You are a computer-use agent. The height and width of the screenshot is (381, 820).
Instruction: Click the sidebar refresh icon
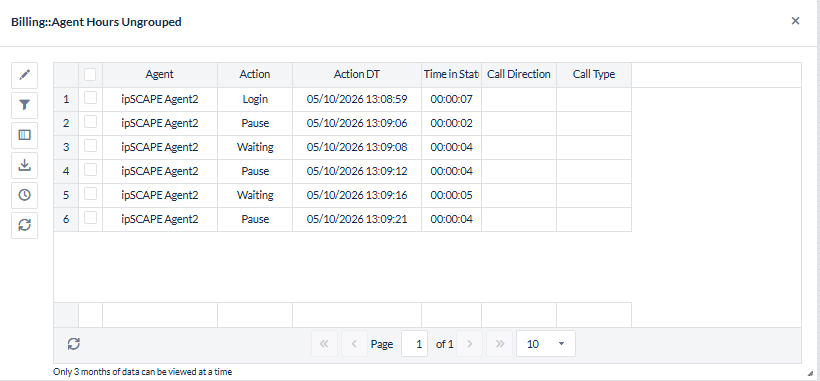(25, 225)
